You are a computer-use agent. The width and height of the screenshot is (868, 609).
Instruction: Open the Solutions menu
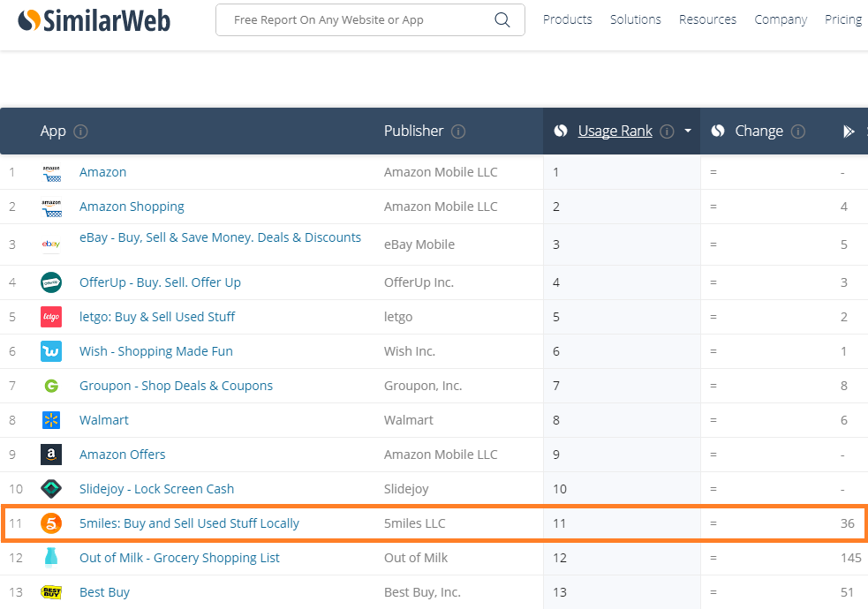coord(636,19)
